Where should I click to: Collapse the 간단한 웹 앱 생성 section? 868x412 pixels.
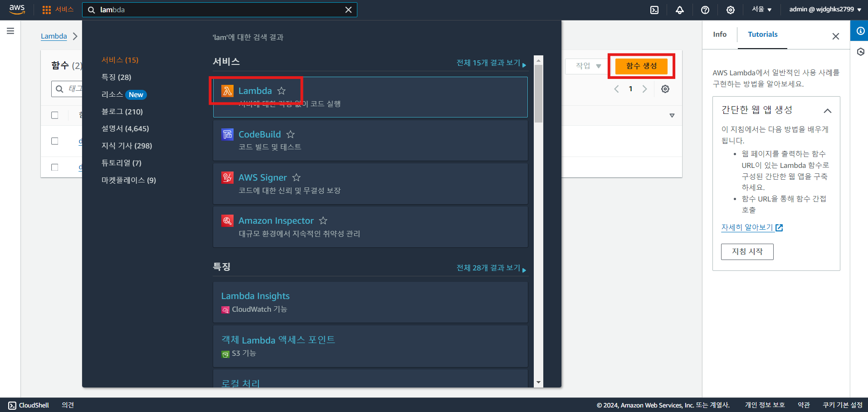click(828, 111)
